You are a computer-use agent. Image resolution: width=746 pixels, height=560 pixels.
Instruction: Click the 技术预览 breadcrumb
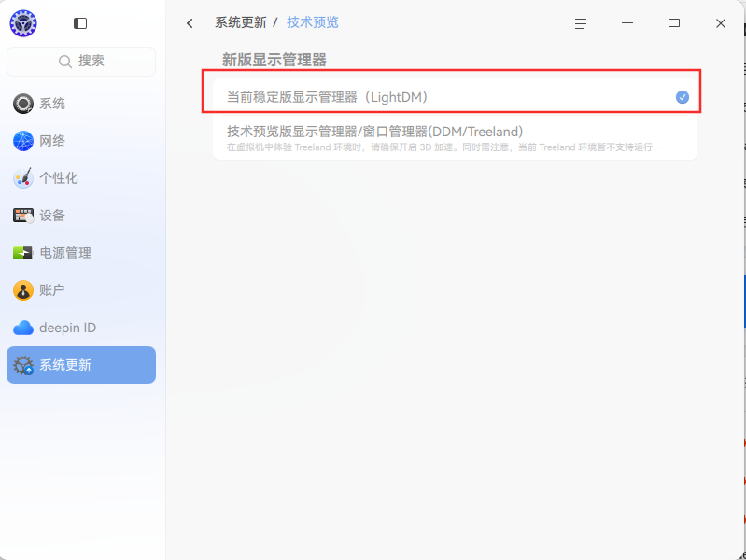tap(313, 22)
